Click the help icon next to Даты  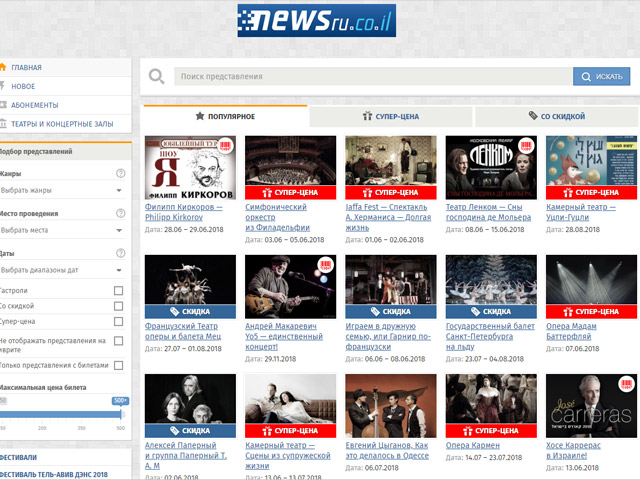pyautogui.click(x=120, y=253)
